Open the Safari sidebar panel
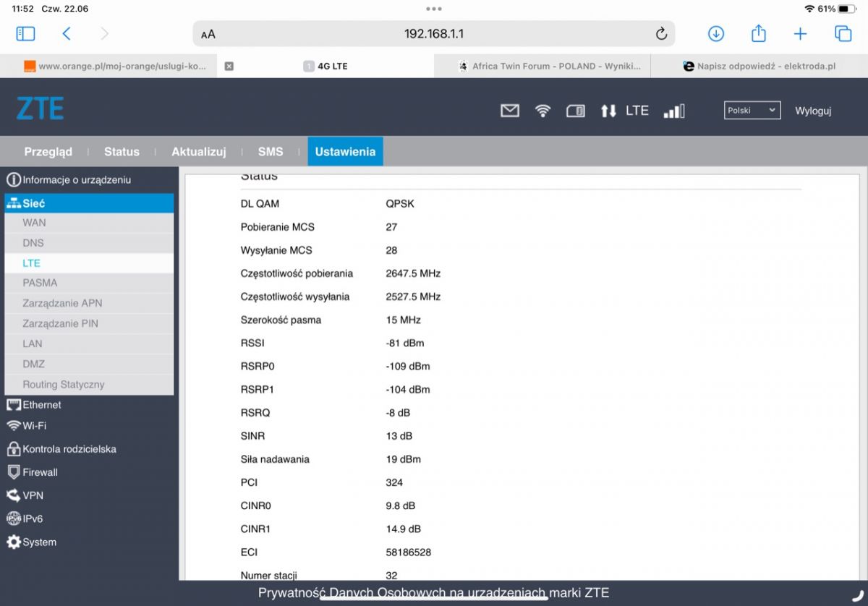Viewport: 868px width, 606px height. (25, 33)
